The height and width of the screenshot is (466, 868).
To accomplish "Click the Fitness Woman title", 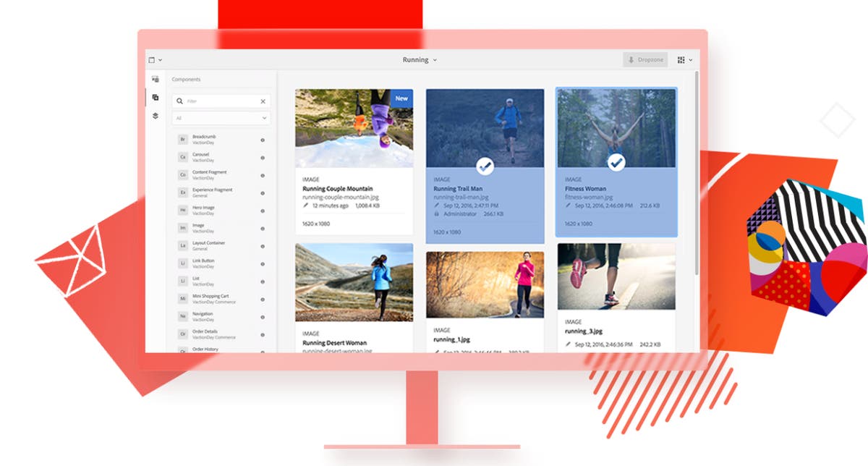I will (x=585, y=189).
